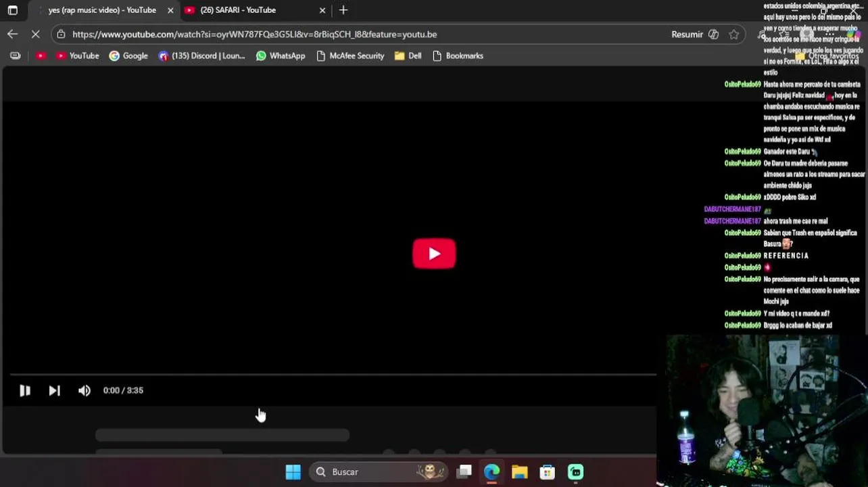
Task: Open the green Streamlabs taskbar icon
Action: point(575,471)
